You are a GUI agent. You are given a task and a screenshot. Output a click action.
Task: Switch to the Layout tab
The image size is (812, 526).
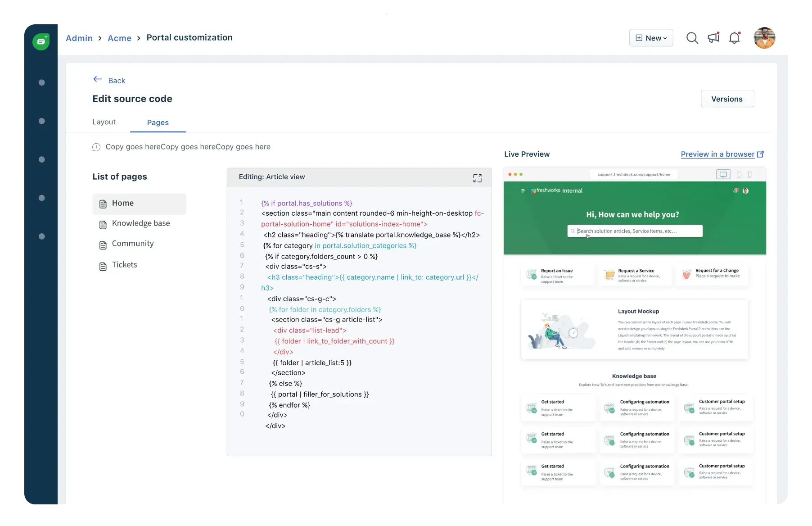104,122
